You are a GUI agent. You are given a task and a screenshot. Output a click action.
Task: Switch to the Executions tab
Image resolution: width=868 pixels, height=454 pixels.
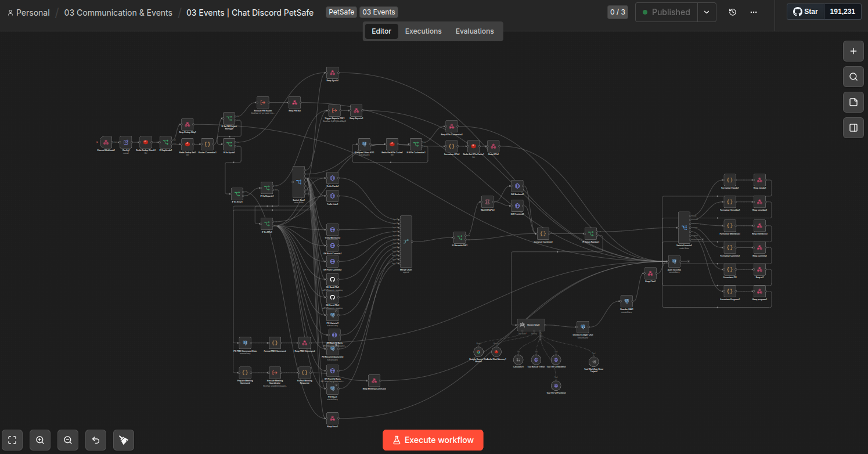click(423, 31)
